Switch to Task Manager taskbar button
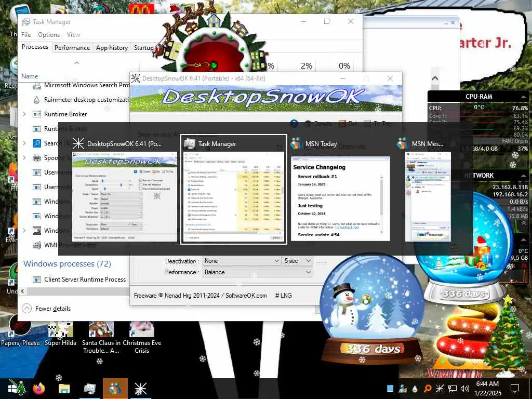The image size is (532, 399). coord(89,389)
